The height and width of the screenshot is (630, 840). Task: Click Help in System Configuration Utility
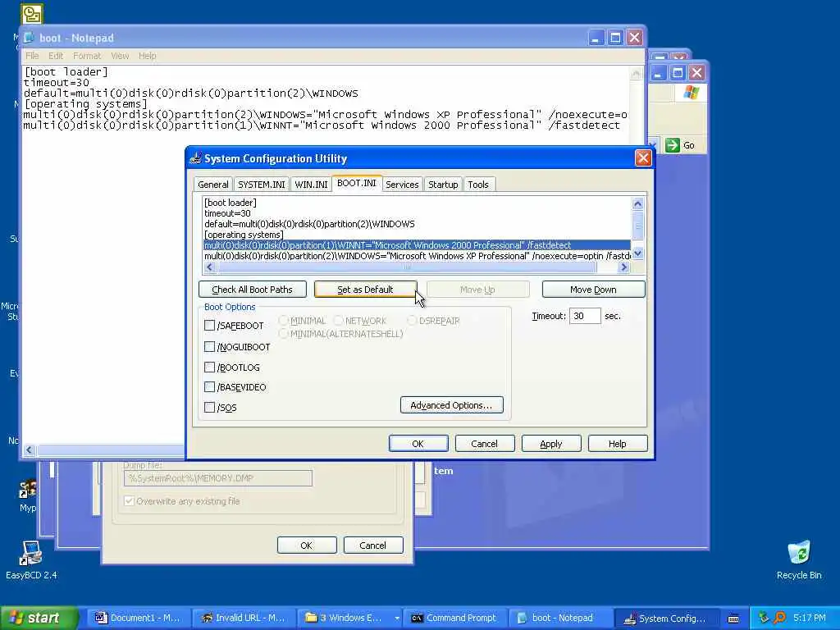[617, 444]
